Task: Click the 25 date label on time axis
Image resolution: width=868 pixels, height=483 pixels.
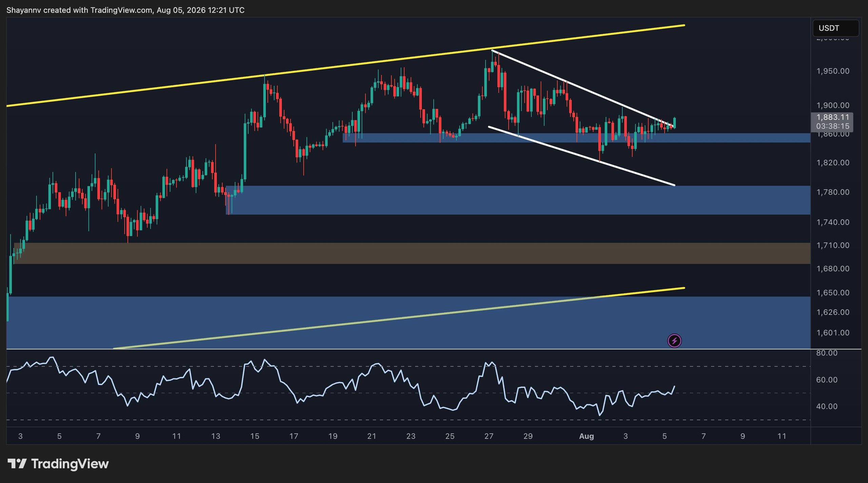Action: pyautogui.click(x=450, y=436)
